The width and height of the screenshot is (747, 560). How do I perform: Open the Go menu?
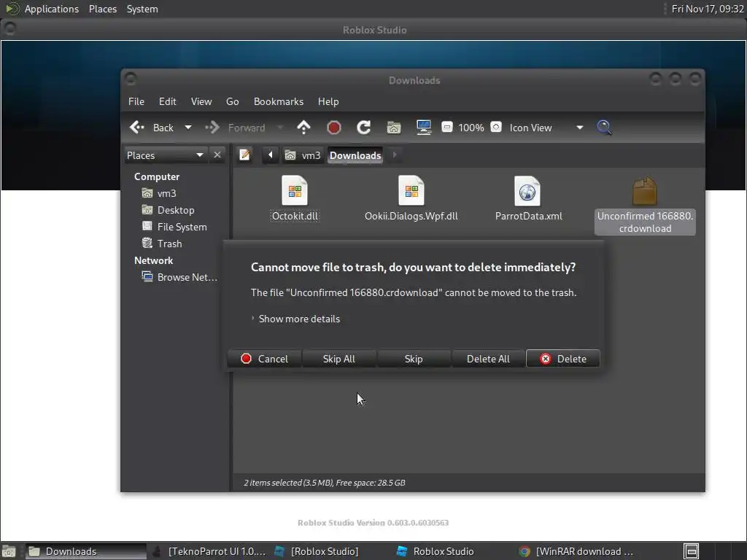tap(233, 101)
